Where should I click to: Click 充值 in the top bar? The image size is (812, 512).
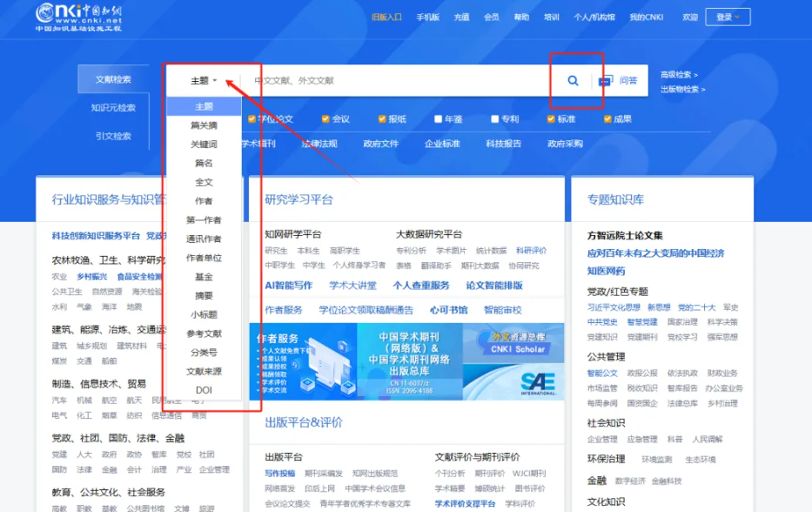461,17
